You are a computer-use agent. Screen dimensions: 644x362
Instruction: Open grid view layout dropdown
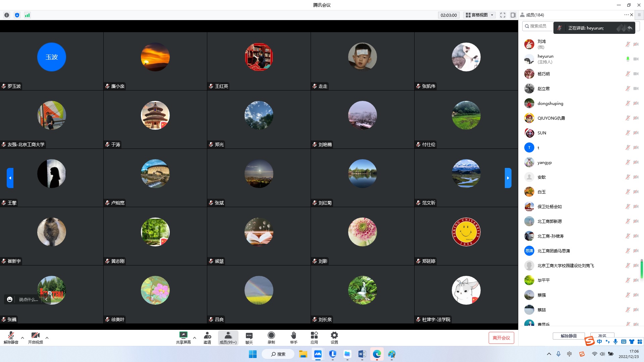[480, 15]
